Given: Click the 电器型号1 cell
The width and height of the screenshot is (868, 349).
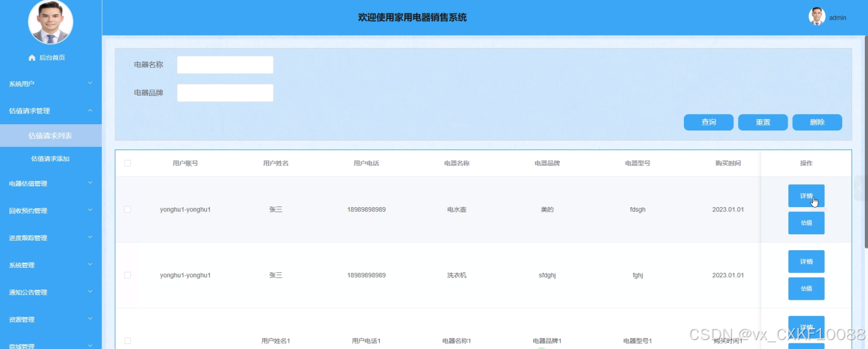Looking at the screenshot, I should [x=638, y=341].
